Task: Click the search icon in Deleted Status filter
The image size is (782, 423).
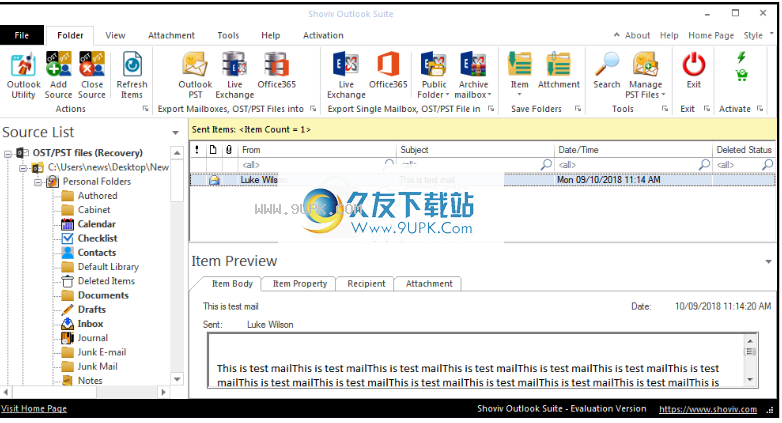Action: 768,164
